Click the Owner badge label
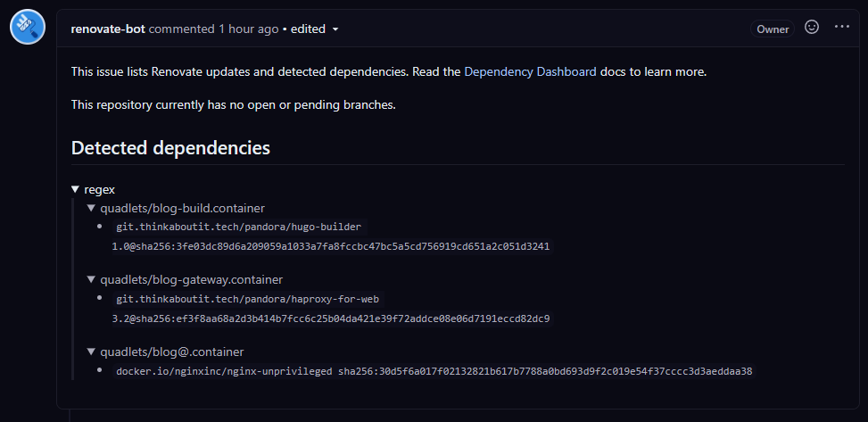Image resolution: width=868 pixels, height=422 pixels. point(773,29)
